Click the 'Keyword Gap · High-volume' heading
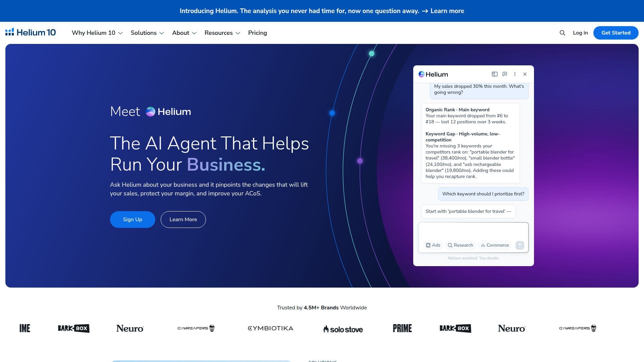Image resolution: width=644 pixels, height=362 pixels. pyautogui.click(x=463, y=137)
